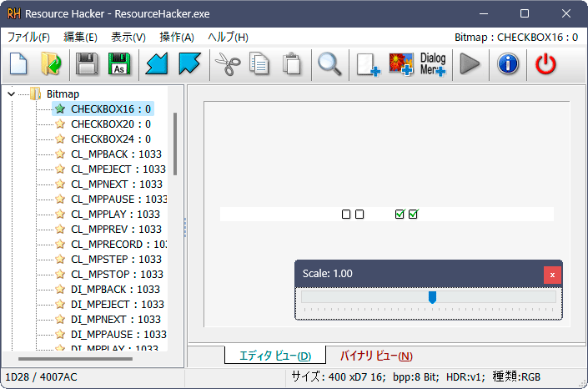
Task: Click the checkbox bitmap preview strip
Action: pos(387,214)
